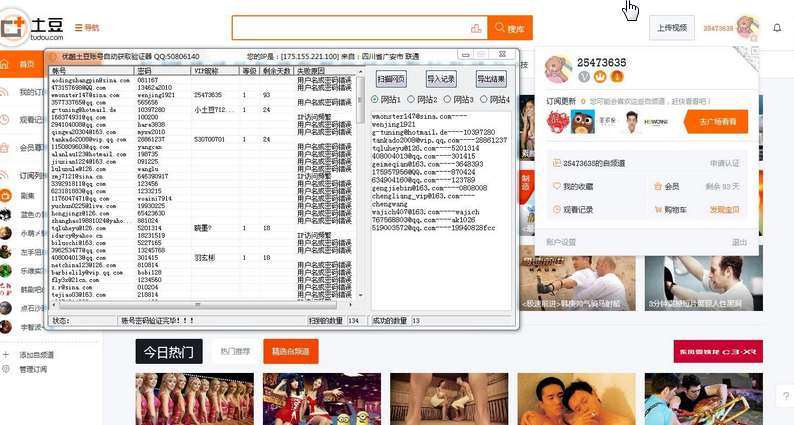
Task: Select the 网站4 radio button
Action: [x=483, y=99]
